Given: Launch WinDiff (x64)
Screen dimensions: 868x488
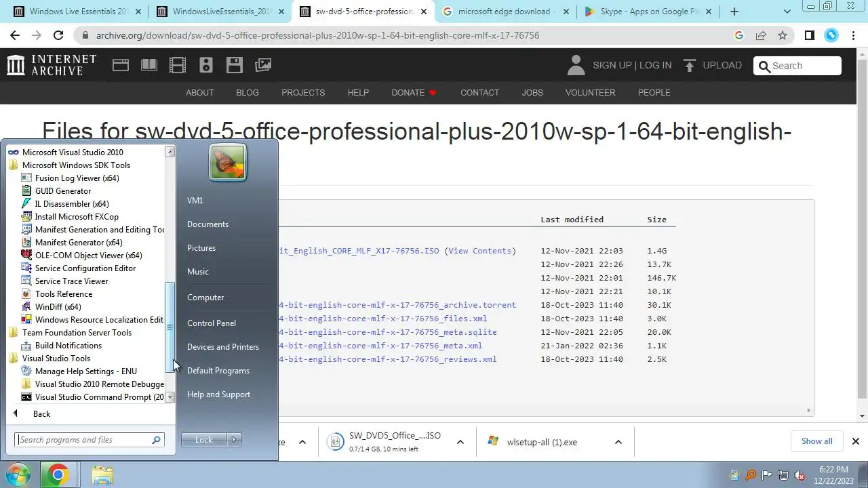Looking at the screenshot, I should [58, 307].
